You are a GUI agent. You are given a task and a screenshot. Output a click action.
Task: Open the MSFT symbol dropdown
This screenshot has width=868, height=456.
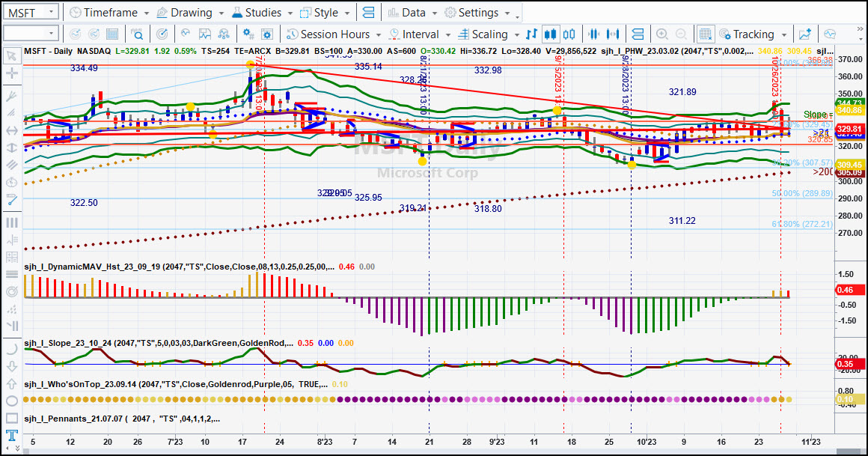(51, 12)
